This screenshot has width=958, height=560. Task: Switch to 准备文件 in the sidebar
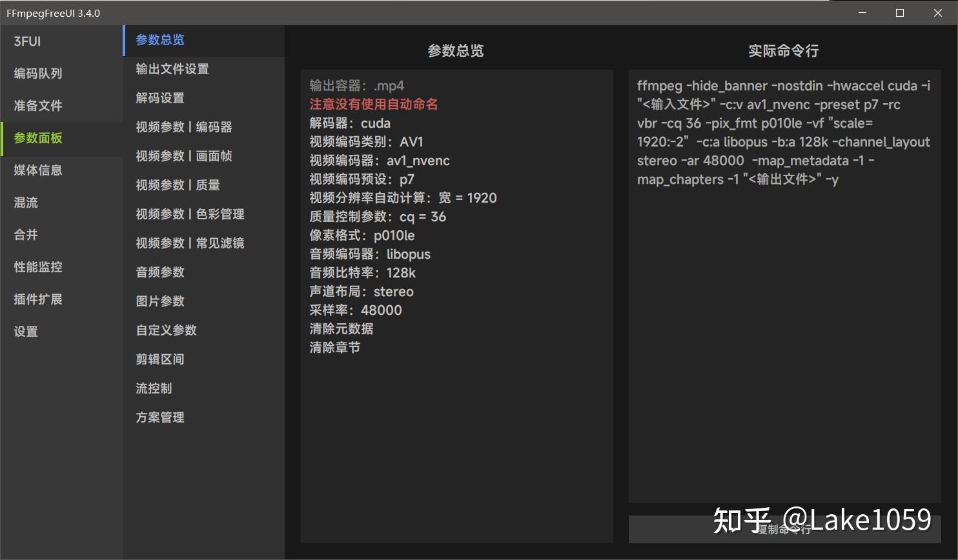(37, 105)
